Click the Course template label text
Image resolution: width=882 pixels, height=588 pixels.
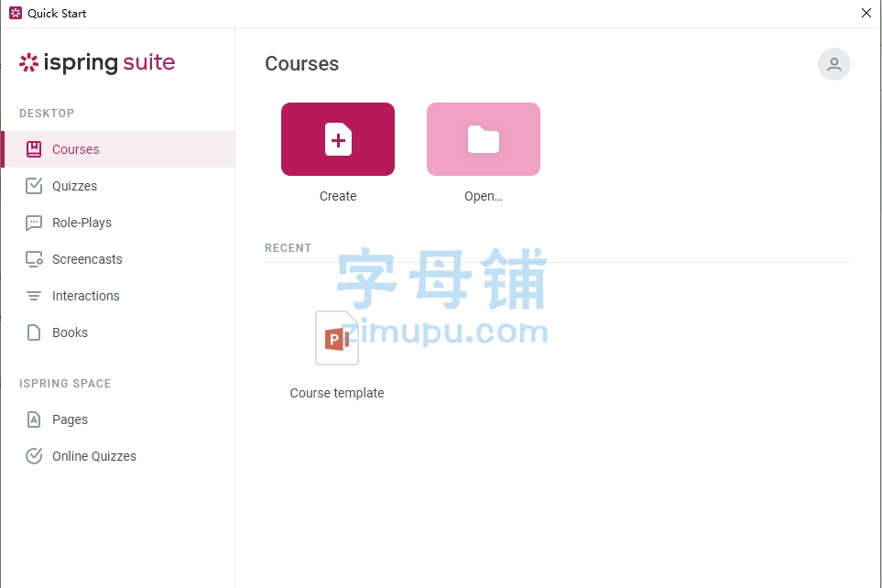(x=337, y=393)
